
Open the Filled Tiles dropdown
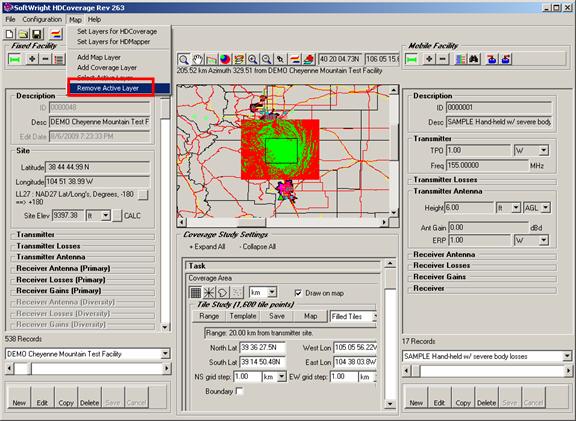point(374,316)
